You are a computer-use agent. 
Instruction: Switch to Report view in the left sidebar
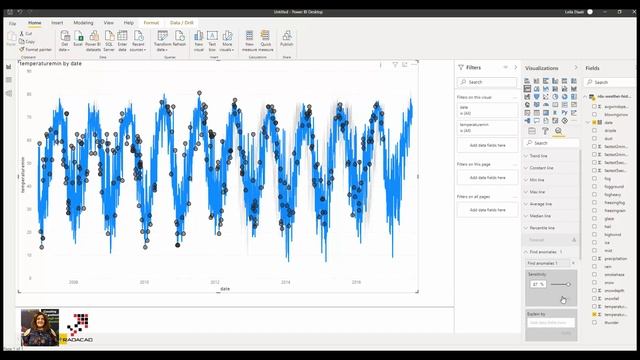coord(9,67)
